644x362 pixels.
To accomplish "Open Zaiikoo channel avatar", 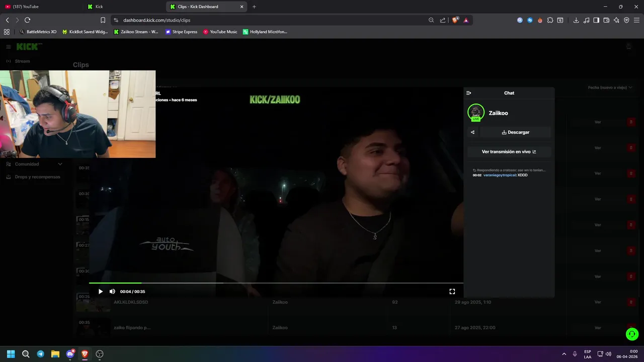I will (x=476, y=113).
